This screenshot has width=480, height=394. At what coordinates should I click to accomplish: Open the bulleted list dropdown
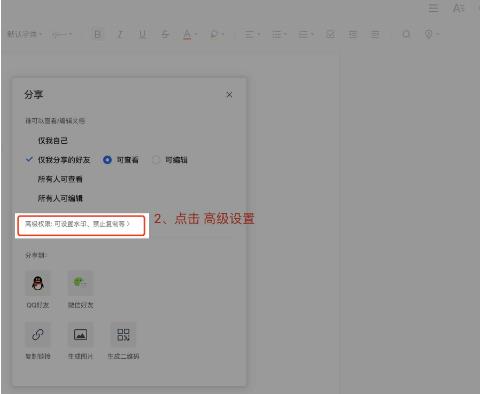point(279,34)
